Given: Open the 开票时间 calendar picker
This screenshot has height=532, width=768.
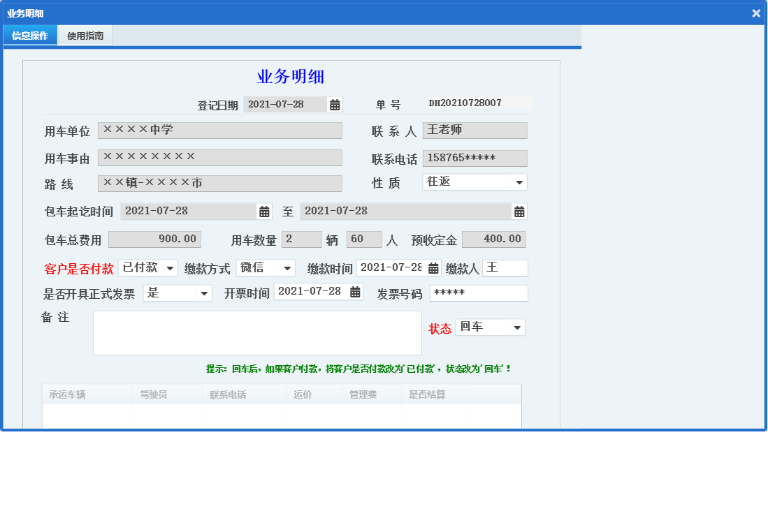Looking at the screenshot, I should (355, 293).
